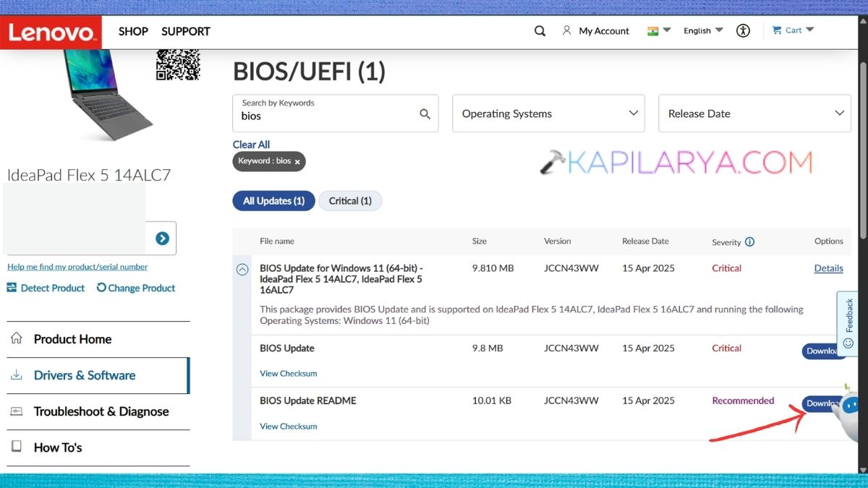Download the BIOS Update file
The image size is (868, 488).
[823, 351]
